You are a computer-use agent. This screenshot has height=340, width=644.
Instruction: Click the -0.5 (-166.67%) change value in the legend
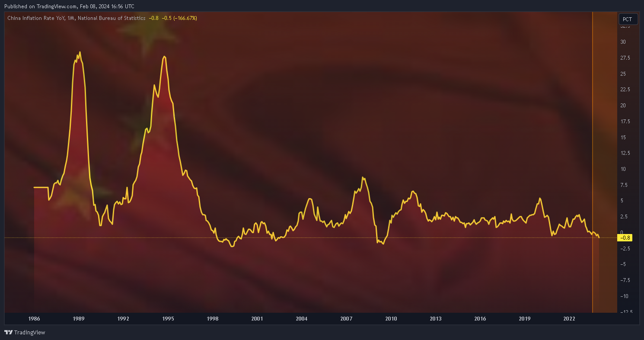click(179, 18)
